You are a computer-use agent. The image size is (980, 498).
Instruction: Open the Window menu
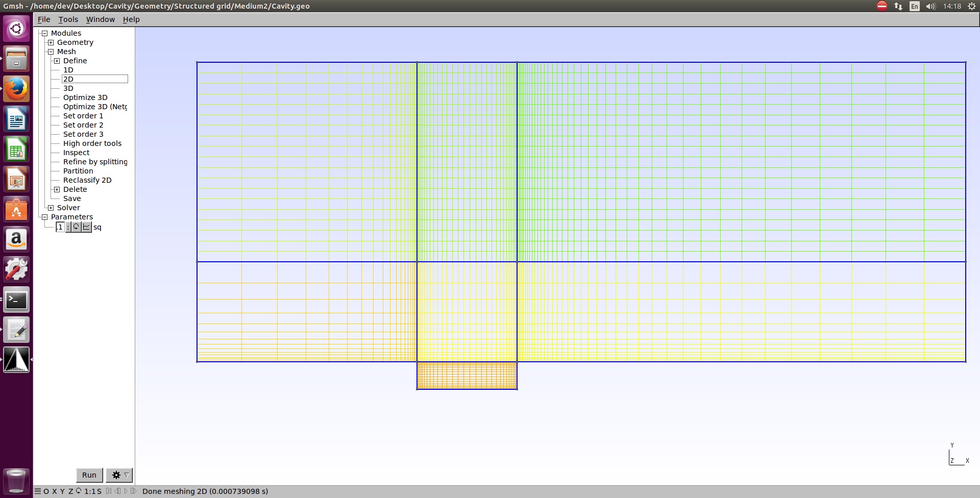point(100,19)
